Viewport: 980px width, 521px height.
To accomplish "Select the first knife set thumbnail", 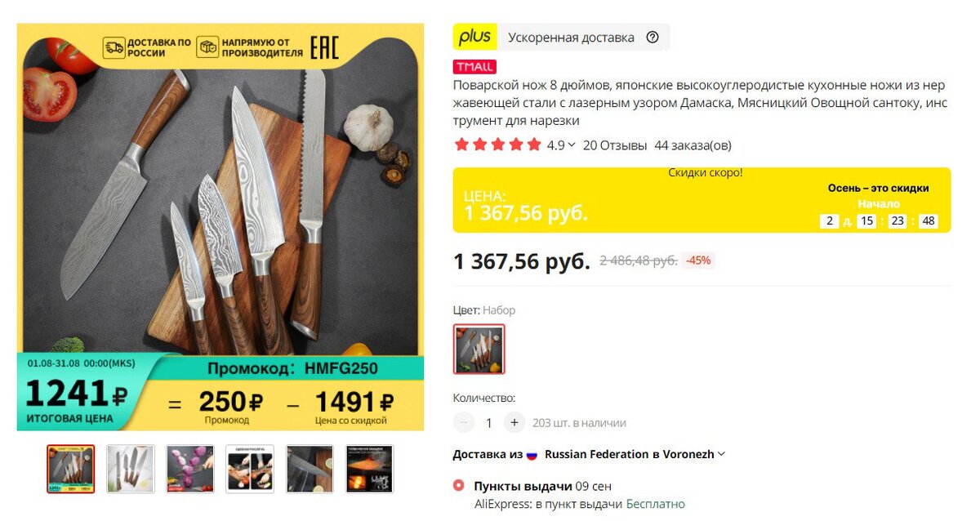I will click(70, 469).
